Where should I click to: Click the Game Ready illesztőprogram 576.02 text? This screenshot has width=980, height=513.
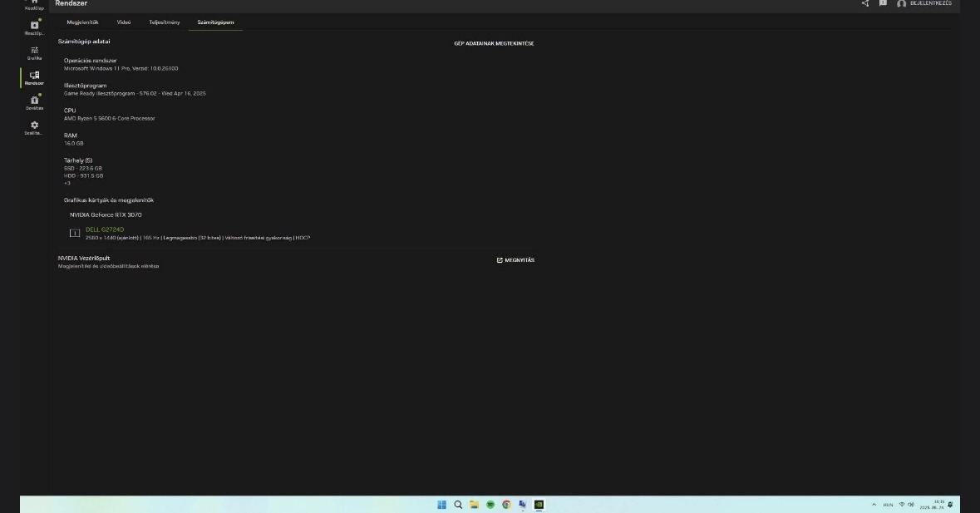point(135,94)
